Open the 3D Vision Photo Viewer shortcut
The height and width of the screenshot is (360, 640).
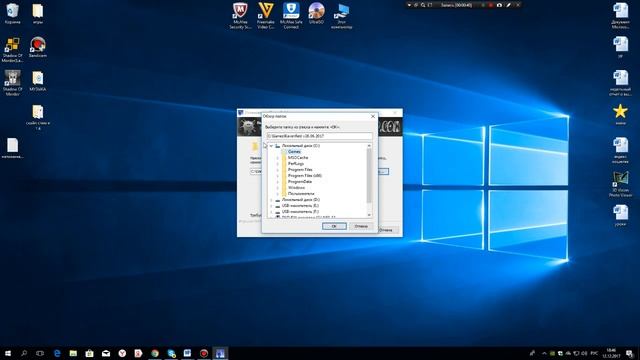pos(620,184)
